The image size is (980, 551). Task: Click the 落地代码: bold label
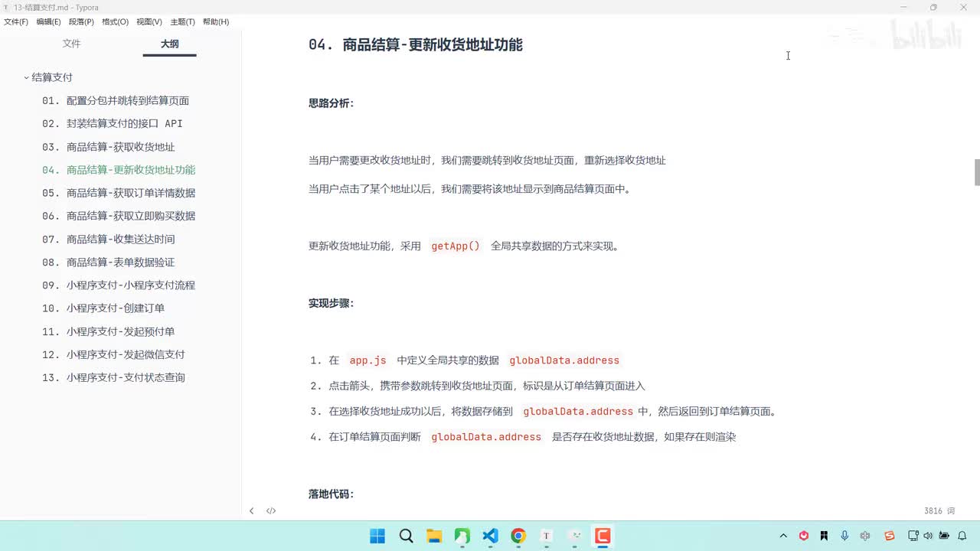332,494
